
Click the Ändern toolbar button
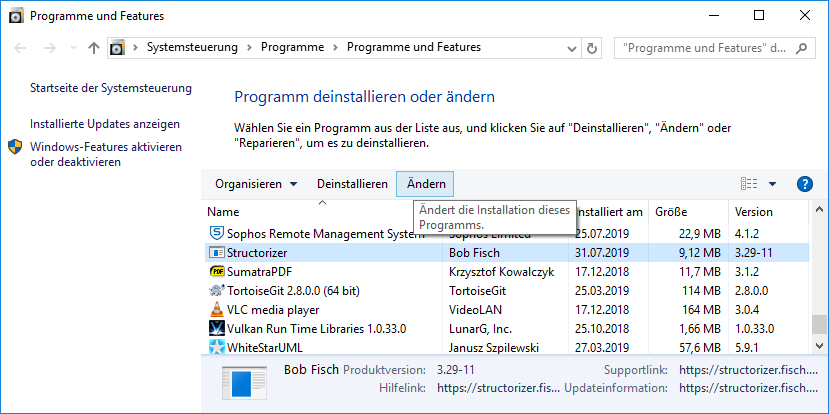tap(426, 184)
